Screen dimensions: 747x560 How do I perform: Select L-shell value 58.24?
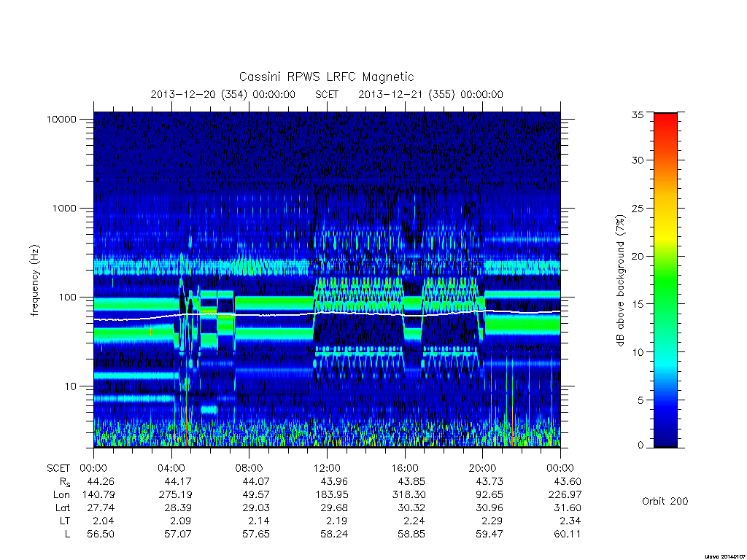click(x=334, y=534)
